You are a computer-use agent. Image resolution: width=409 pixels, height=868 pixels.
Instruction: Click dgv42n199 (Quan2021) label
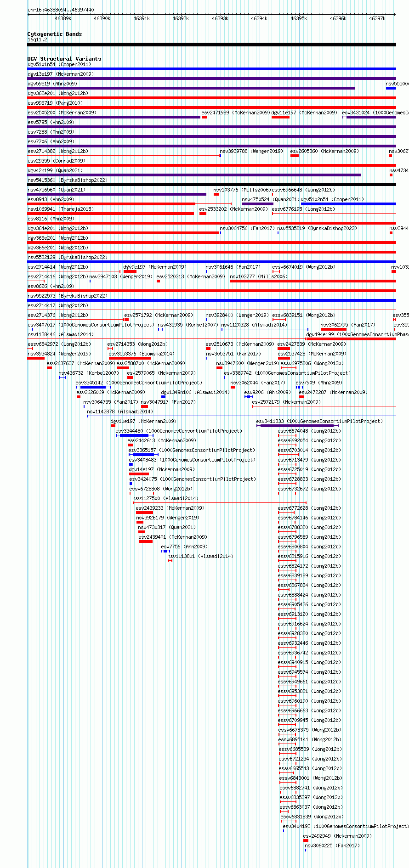point(55,171)
